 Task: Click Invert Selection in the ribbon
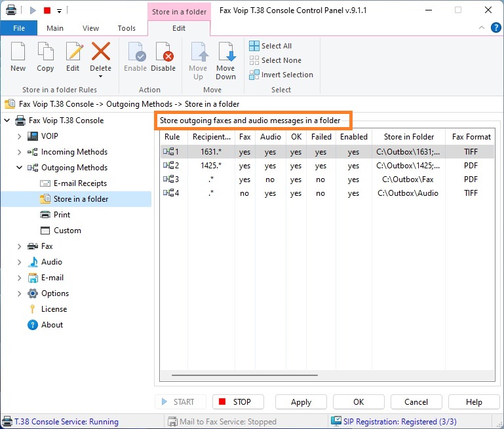point(281,75)
